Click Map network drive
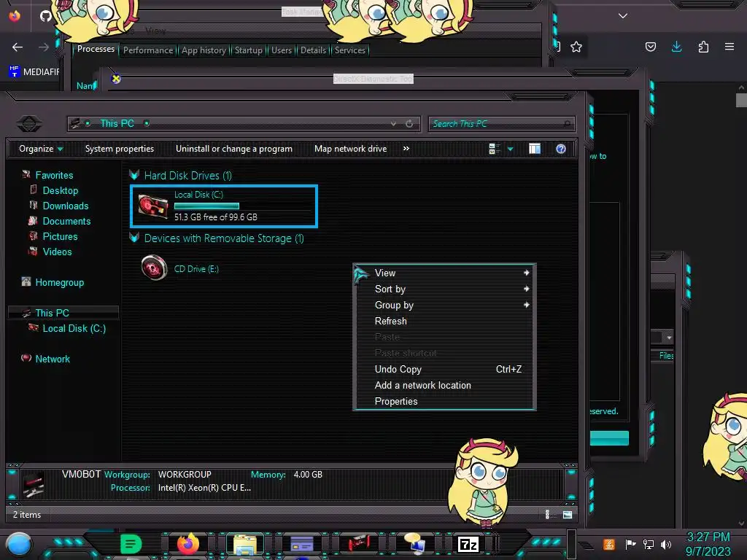 point(351,149)
